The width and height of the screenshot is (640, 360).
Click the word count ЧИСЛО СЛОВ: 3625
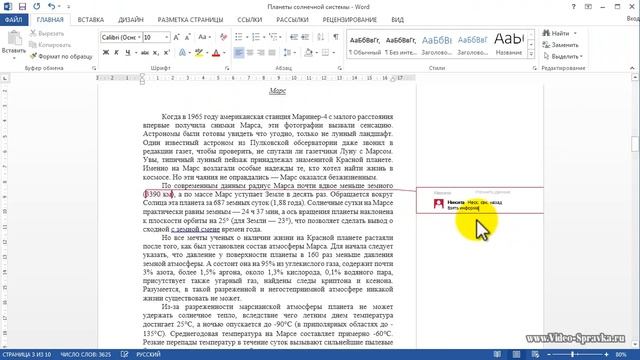pyautogui.click(x=86, y=355)
